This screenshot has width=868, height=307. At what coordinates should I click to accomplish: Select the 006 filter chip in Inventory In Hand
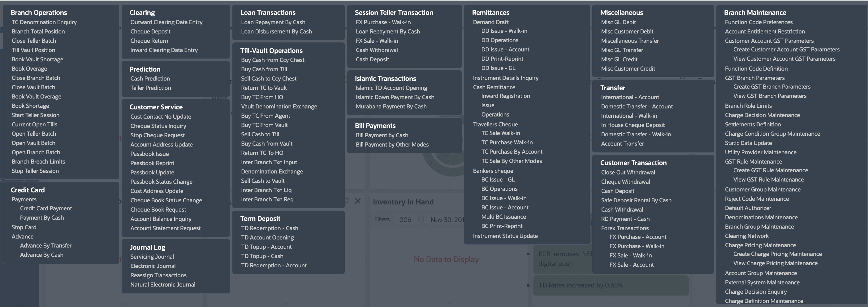pos(405,220)
